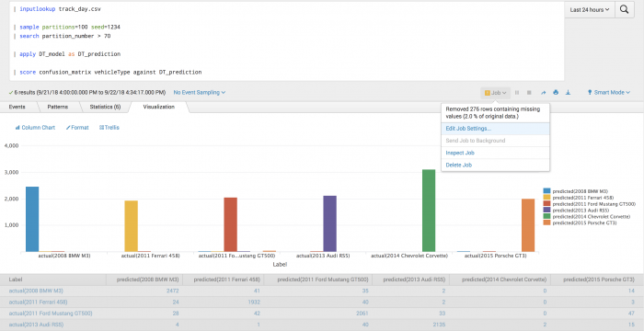Click the green Chevrolet Corvette chart bar
The width and height of the screenshot is (644, 331).
(x=429, y=211)
